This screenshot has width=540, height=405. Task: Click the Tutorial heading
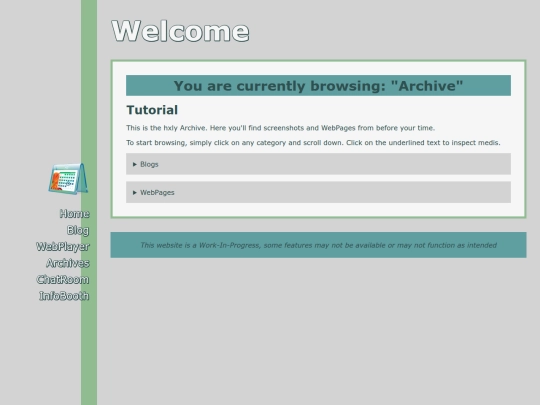pos(152,110)
